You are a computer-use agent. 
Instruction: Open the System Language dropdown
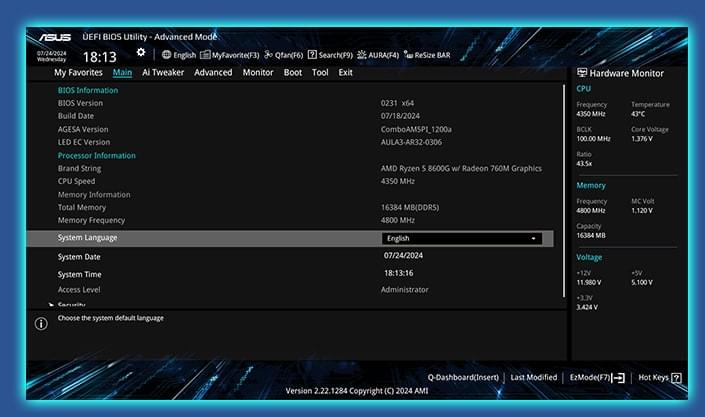(x=461, y=238)
